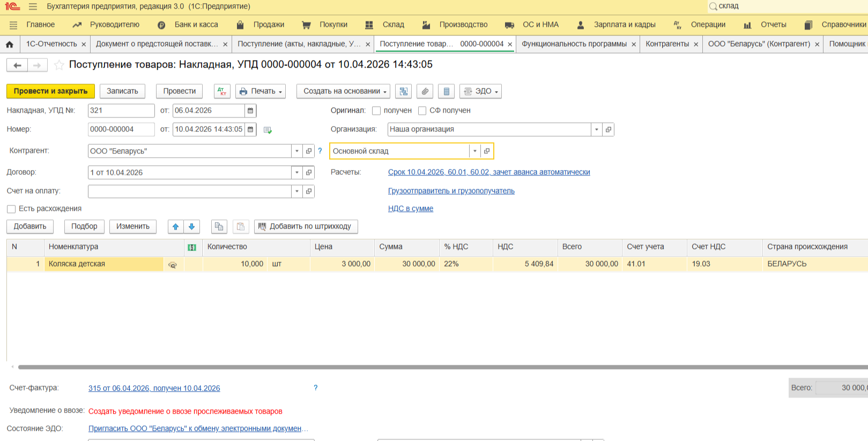Select the "БЕЛАРУСЬ" country of origin cell
This screenshot has width=868, height=441.
click(815, 264)
